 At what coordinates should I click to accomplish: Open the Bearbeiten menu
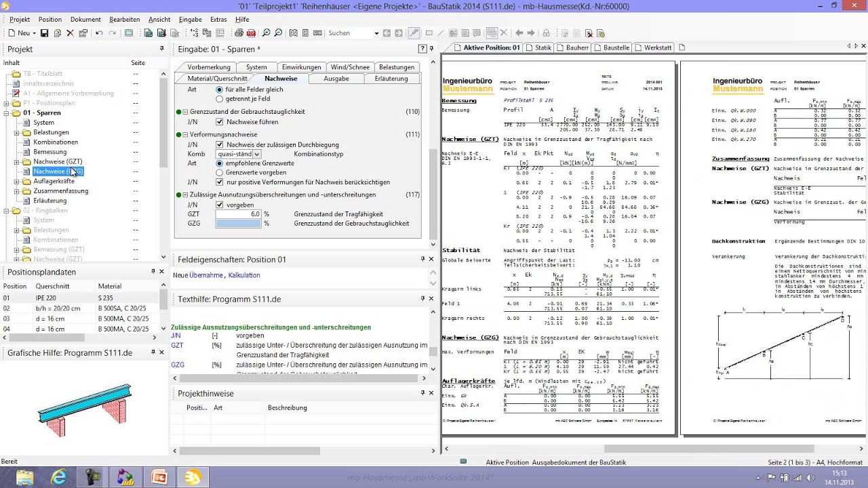124,20
